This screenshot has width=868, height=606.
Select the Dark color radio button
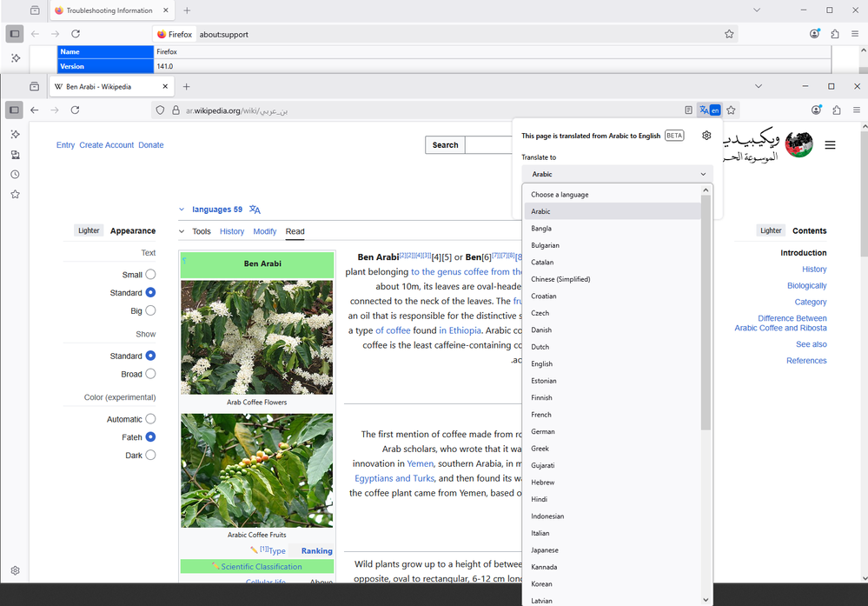pyautogui.click(x=150, y=455)
